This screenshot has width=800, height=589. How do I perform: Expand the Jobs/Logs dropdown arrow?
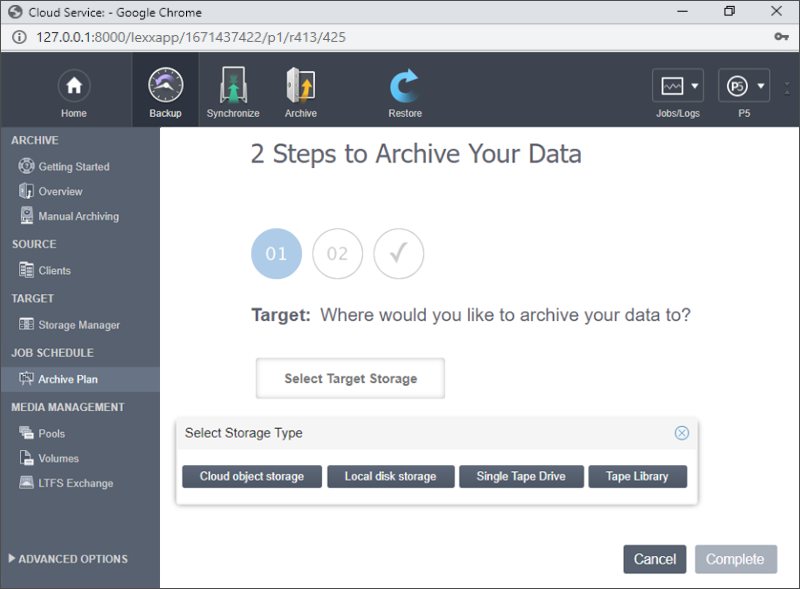694,86
